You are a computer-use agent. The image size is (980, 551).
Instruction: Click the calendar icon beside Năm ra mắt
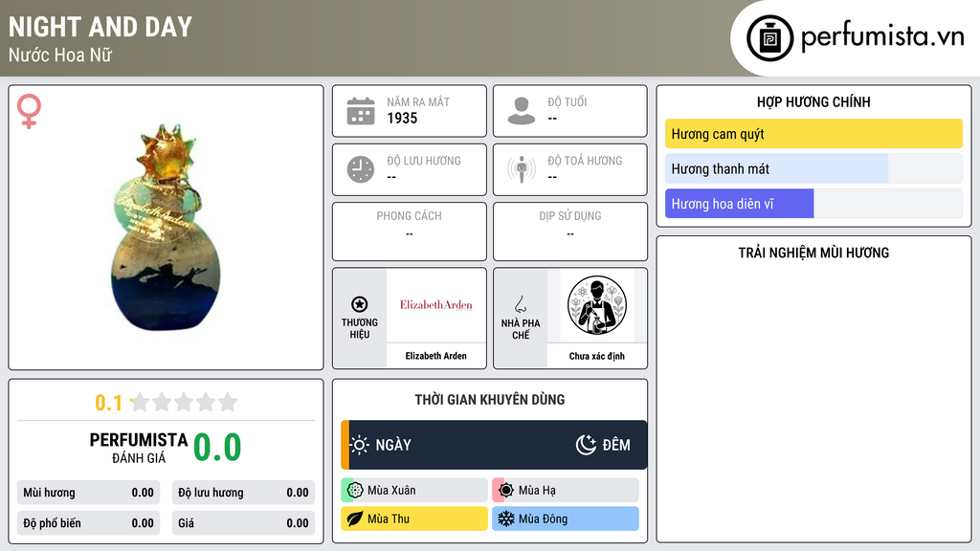(x=361, y=111)
